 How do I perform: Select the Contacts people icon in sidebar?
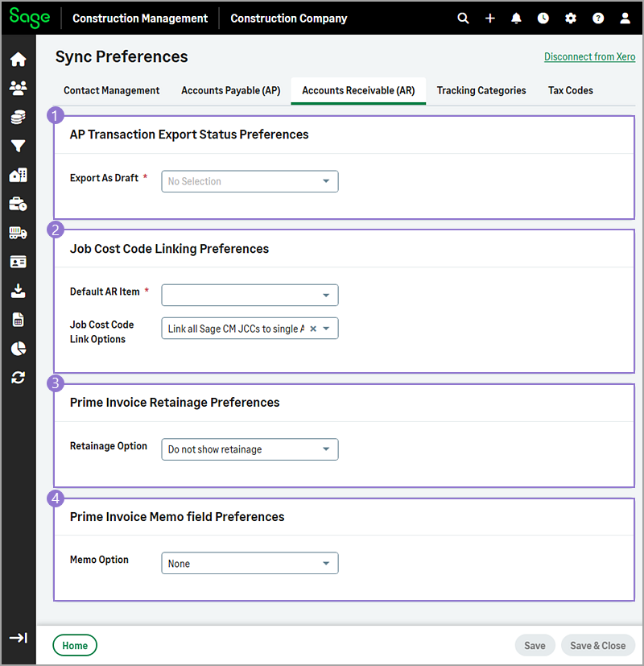[18, 88]
